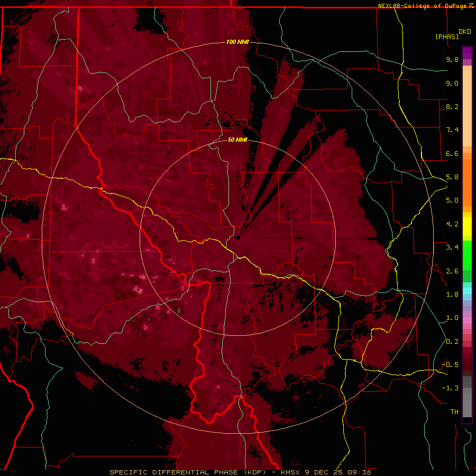Click the 50 NMI range ring label
Image resolution: width=476 pixels, height=476 pixels.
(x=237, y=140)
